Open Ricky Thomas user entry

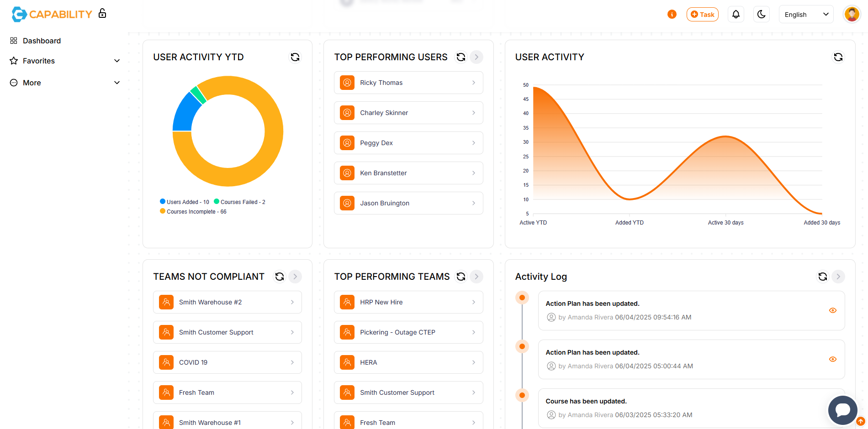(408, 83)
